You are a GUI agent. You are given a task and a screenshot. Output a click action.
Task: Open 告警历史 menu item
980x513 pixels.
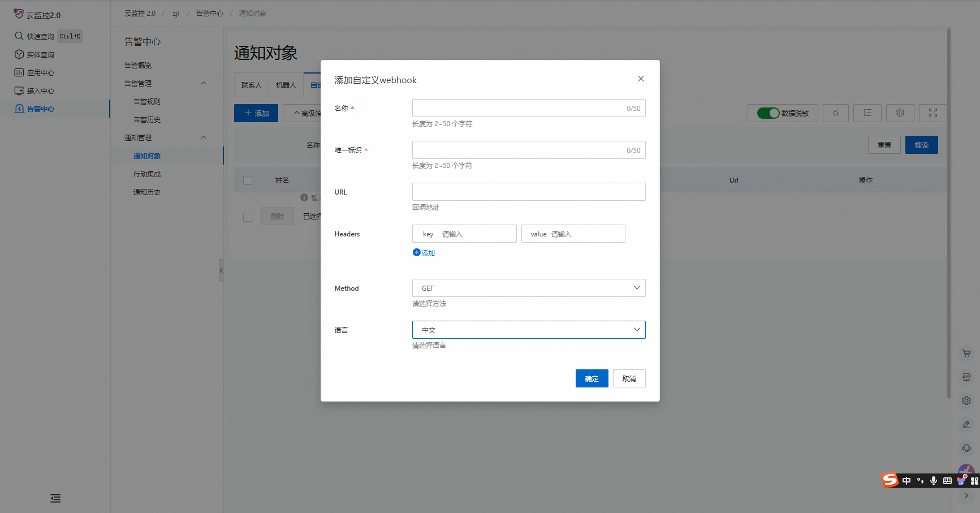coord(147,119)
